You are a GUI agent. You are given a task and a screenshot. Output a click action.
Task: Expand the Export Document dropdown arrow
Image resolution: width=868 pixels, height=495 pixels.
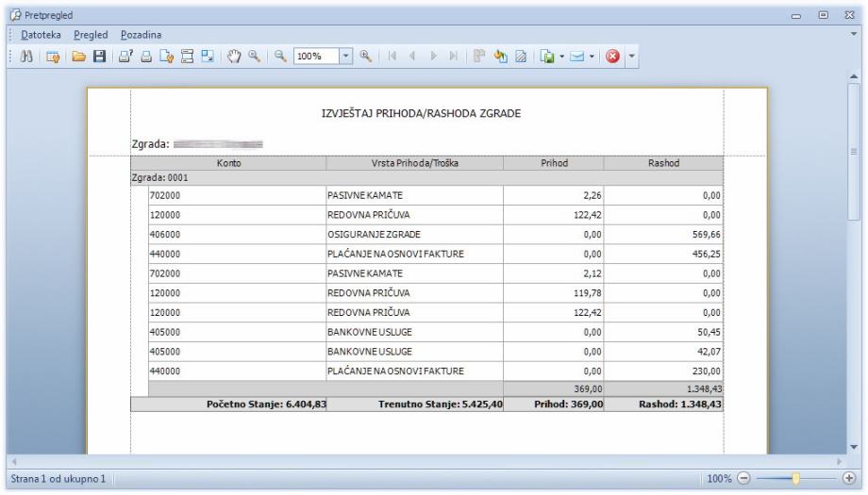click(561, 56)
